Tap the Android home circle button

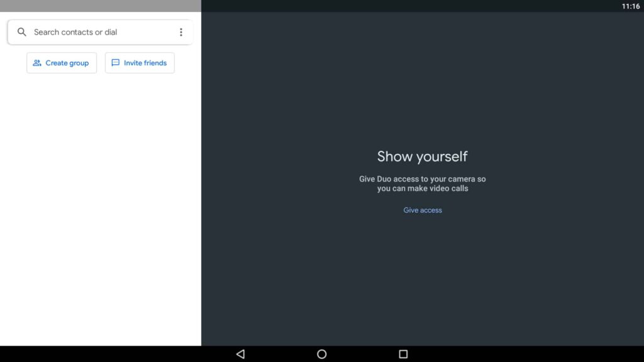[x=322, y=354]
